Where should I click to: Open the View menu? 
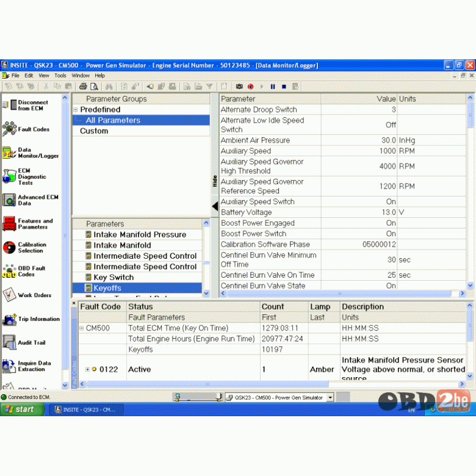coord(44,76)
